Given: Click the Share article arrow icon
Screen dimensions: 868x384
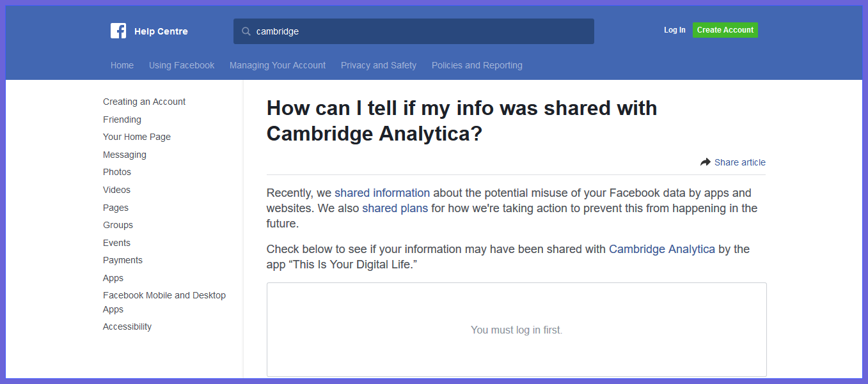Looking at the screenshot, I should tap(706, 162).
